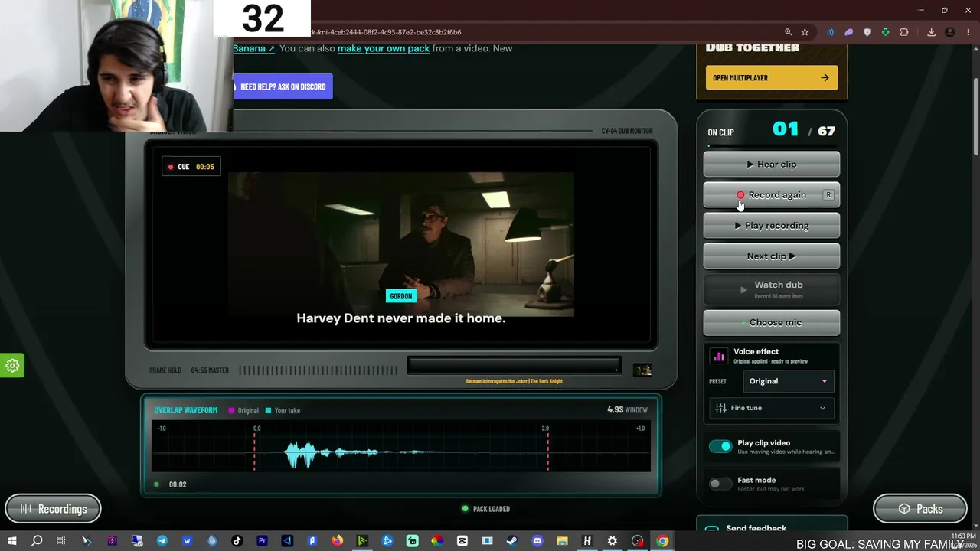Click the small thumbnail icon beside the clip title bar
The height and width of the screenshot is (551, 980).
pyautogui.click(x=642, y=370)
